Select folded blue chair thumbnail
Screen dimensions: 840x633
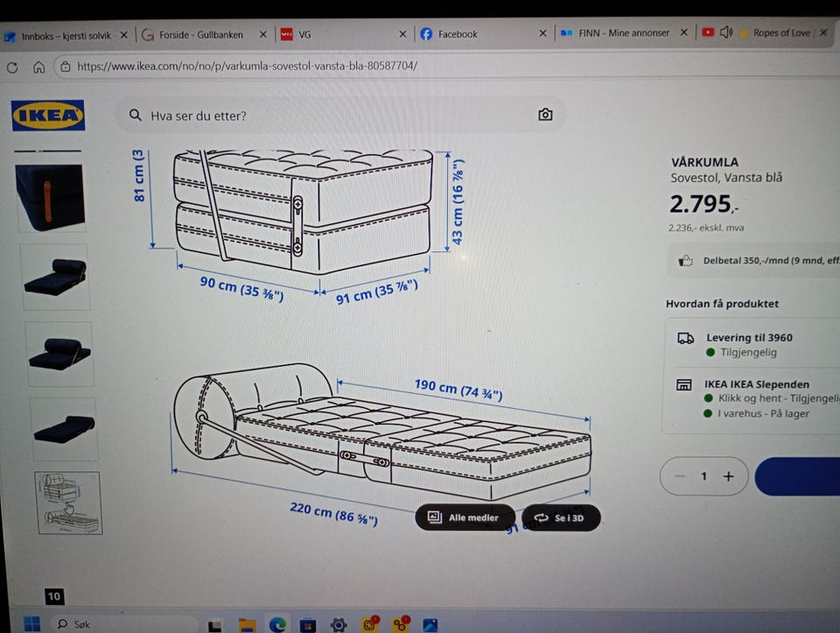click(x=51, y=198)
